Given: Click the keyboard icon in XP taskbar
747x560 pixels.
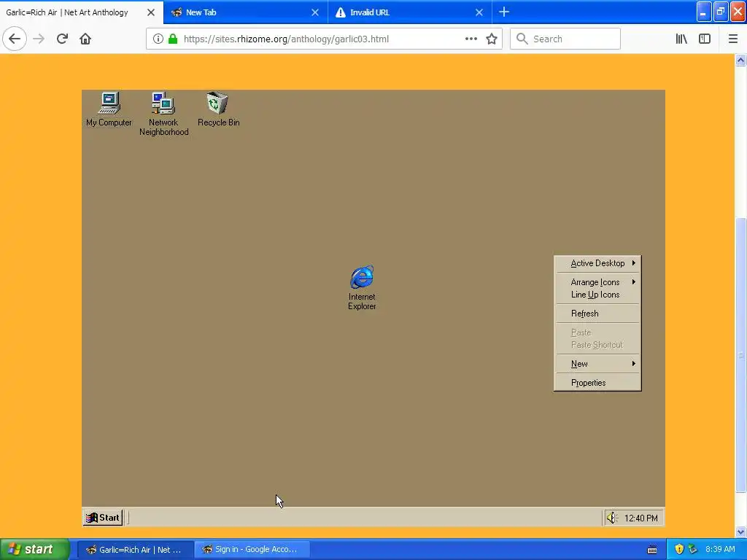Looking at the screenshot, I should [x=652, y=550].
